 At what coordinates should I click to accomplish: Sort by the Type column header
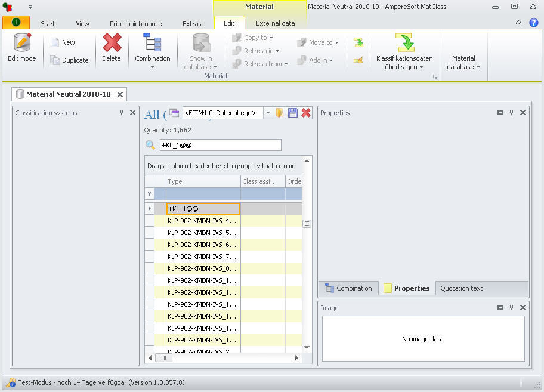pos(203,181)
